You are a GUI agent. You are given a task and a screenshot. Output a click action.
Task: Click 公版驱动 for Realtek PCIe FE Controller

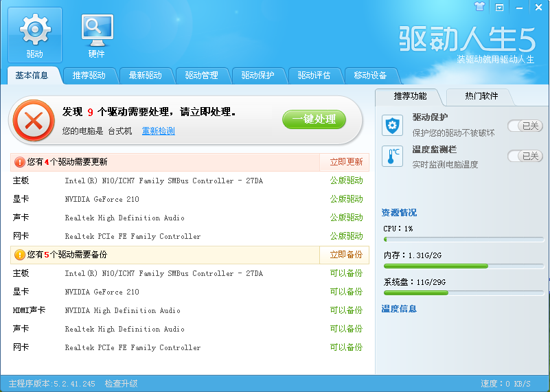pyautogui.click(x=346, y=236)
